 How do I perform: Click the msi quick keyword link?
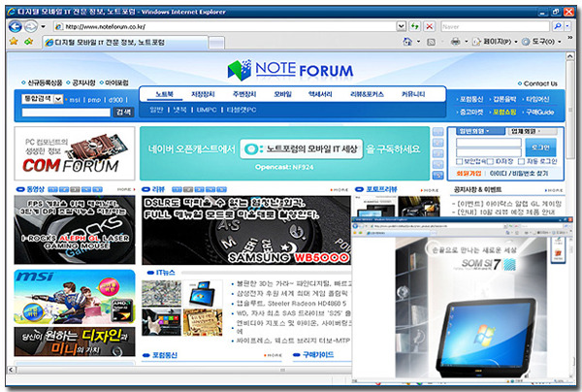coord(75,100)
